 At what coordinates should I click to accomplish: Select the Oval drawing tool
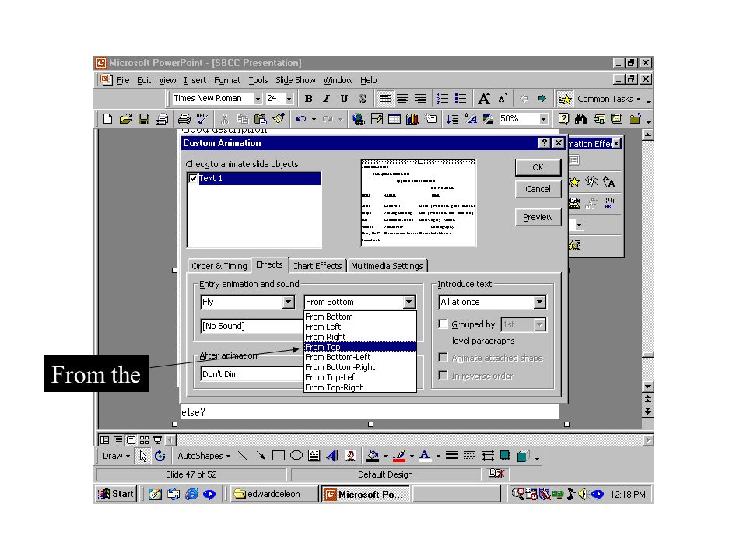click(x=296, y=456)
